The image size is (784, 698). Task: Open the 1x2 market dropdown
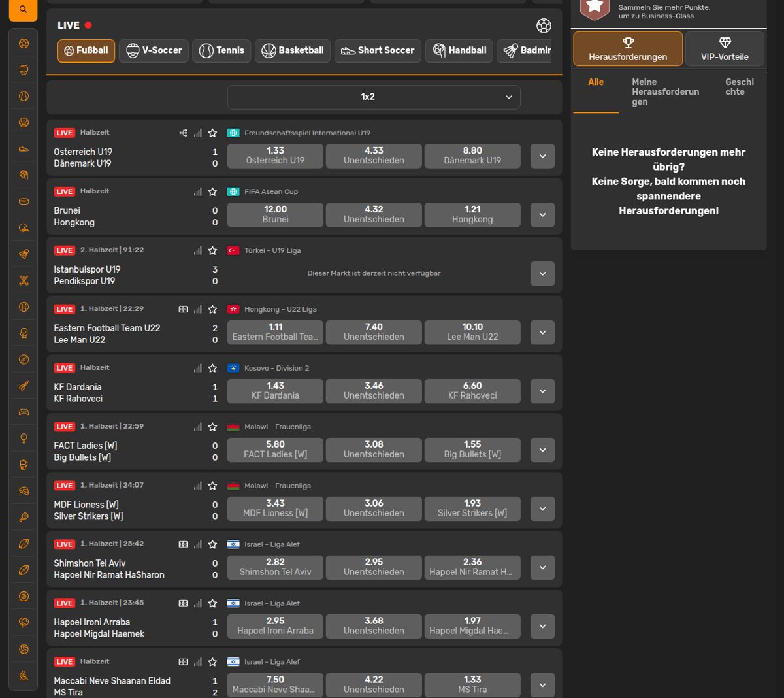pyautogui.click(x=374, y=97)
